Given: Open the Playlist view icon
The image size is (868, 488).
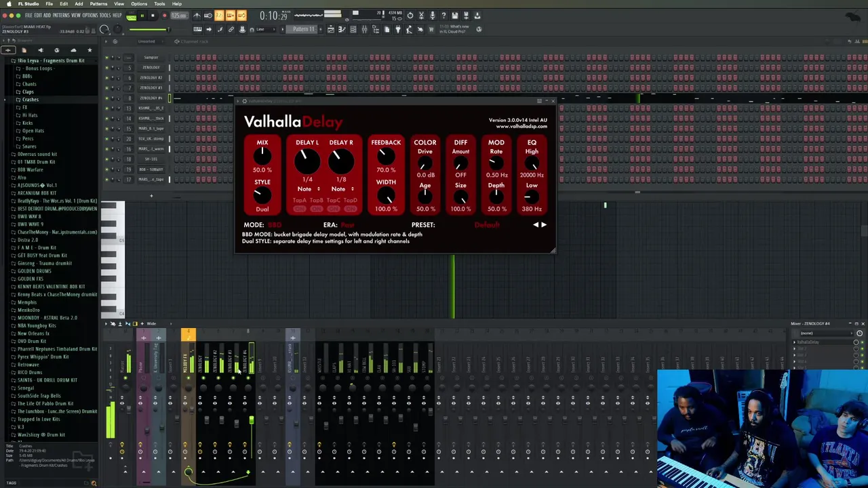Looking at the screenshot, I should 331,29.
